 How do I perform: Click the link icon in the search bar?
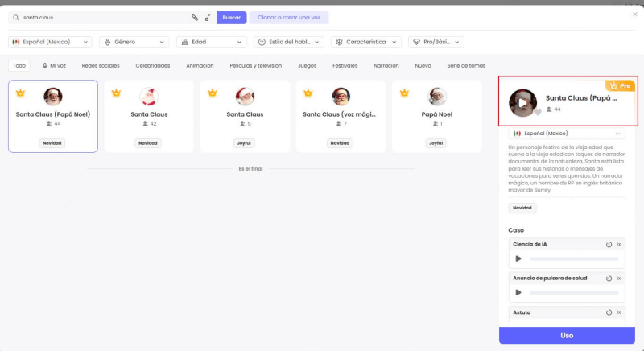pos(194,17)
